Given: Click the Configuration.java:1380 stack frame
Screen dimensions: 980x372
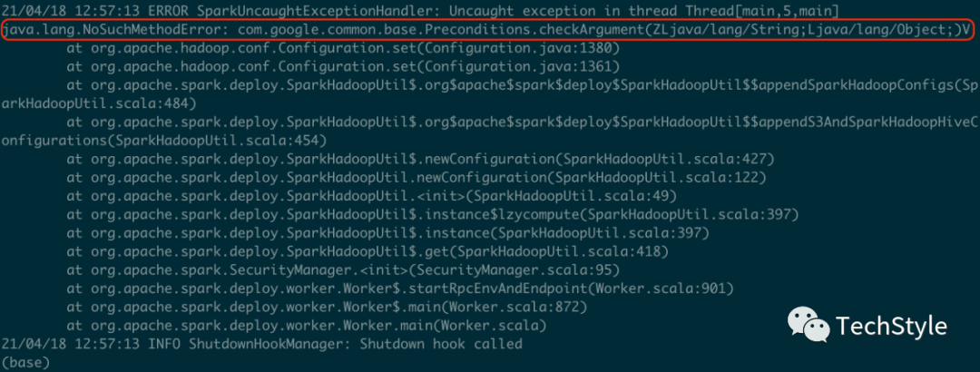Looking at the screenshot, I should click(343, 47).
